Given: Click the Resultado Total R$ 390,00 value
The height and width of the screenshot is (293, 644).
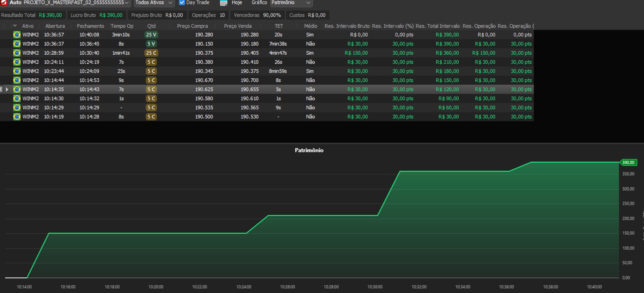Looking at the screenshot, I should [50, 15].
